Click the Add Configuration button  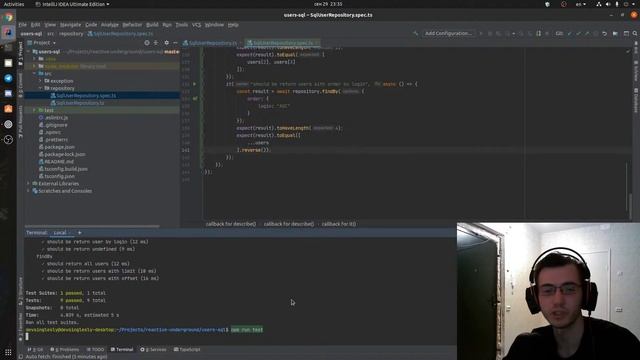click(x=448, y=33)
